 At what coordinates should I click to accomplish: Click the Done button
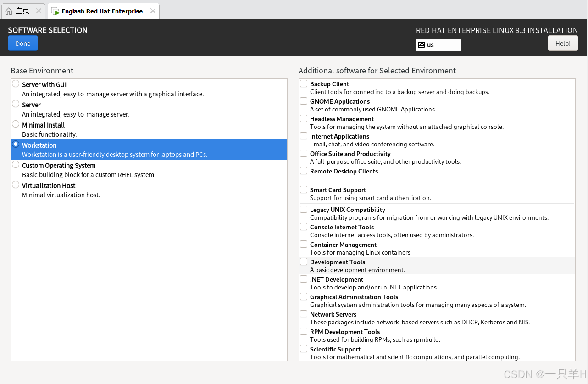point(23,44)
